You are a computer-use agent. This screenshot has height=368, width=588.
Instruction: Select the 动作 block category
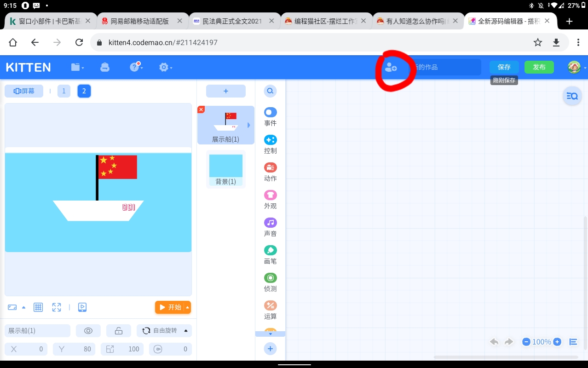[x=271, y=172]
